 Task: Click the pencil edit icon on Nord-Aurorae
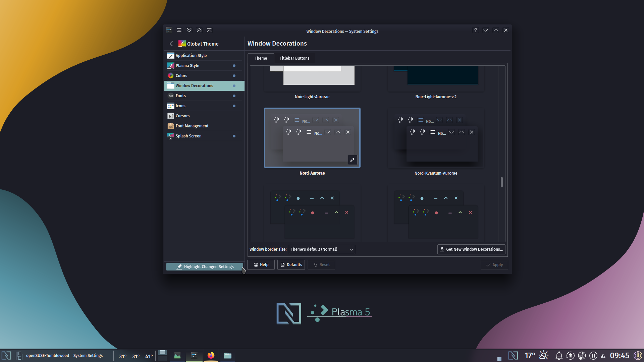point(353,160)
